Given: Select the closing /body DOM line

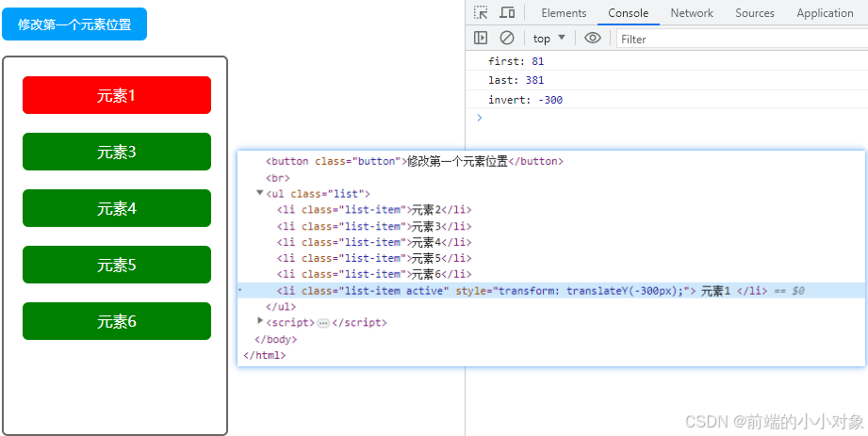Looking at the screenshot, I should tap(276, 339).
